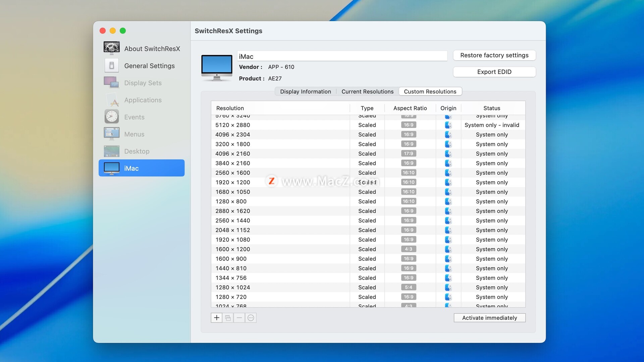Select the 1344 × 756 resolution row

coord(368,278)
